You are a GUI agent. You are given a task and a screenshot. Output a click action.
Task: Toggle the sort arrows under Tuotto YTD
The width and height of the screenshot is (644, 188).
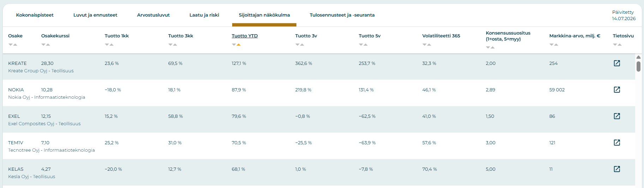(x=236, y=44)
